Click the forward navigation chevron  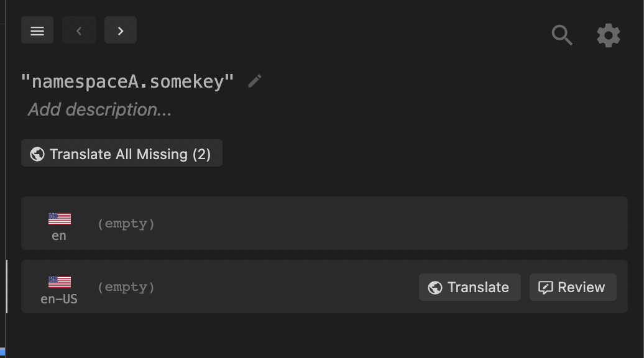[x=120, y=30]
